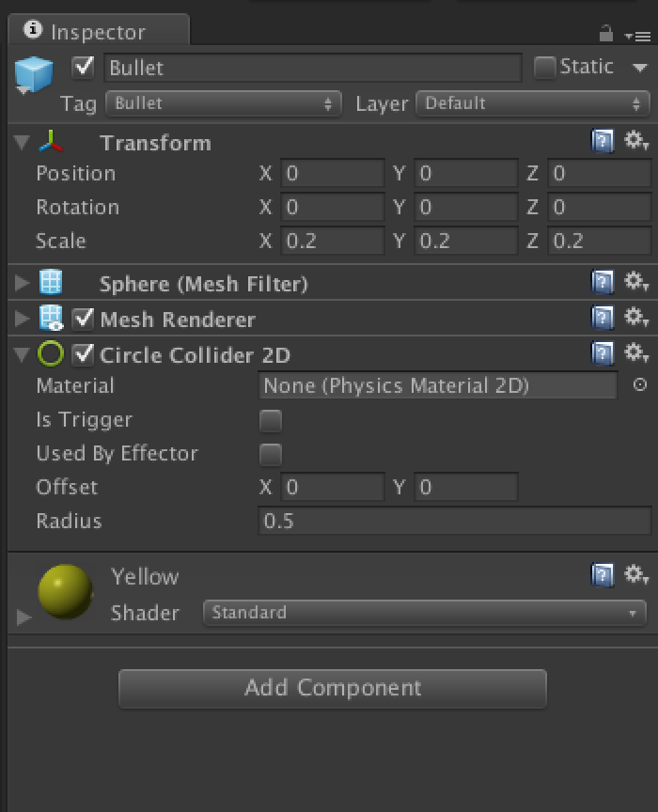Open the Transform component help reference
The height and width of the screenshot is (812, 658).
(x=603, y=141)
